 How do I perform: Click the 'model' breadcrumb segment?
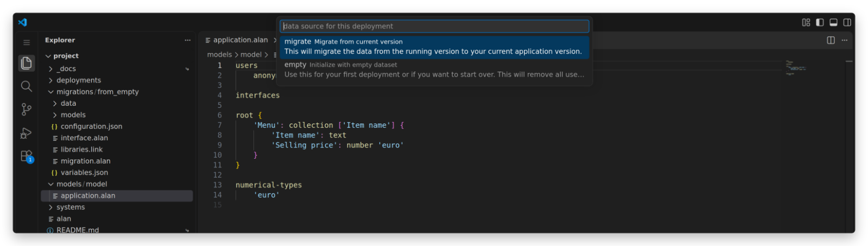[251, 55]
